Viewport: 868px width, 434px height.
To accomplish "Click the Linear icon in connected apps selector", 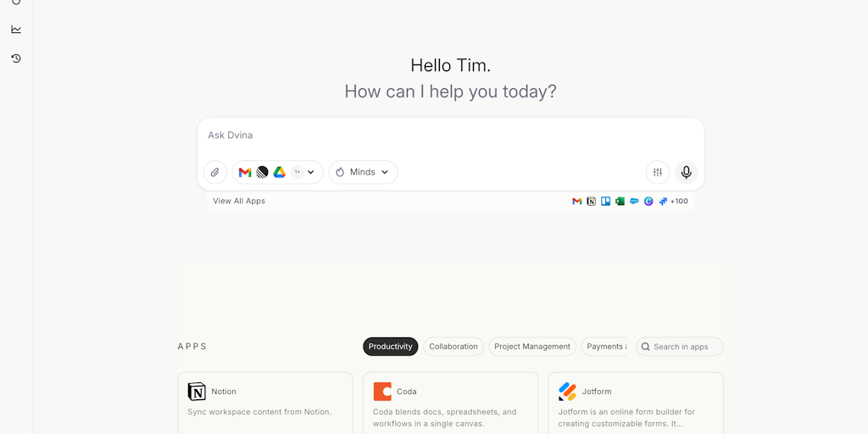I will (x=263, y=172).
